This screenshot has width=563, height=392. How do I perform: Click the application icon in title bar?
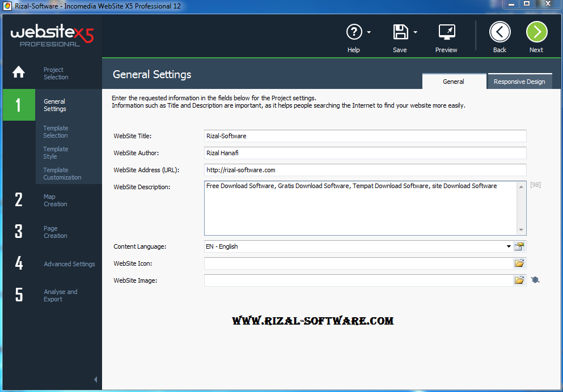pyautogui.click(x=7, y=6)
